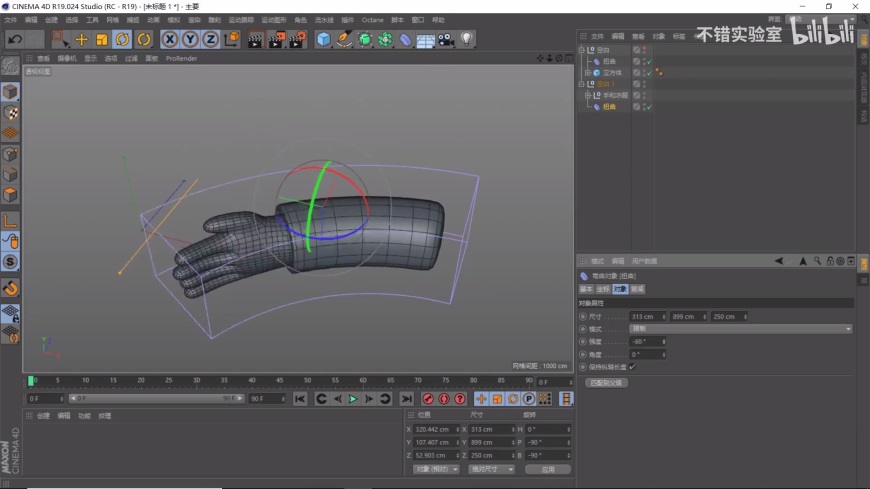Toggle enable checkmark of 立方体 object
Viewport: 870px width, 489px height.
(x=648, y=73)
